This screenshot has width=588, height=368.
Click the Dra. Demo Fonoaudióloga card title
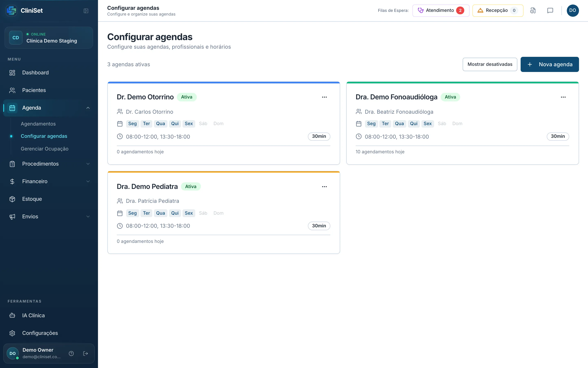tap(396, 97)
